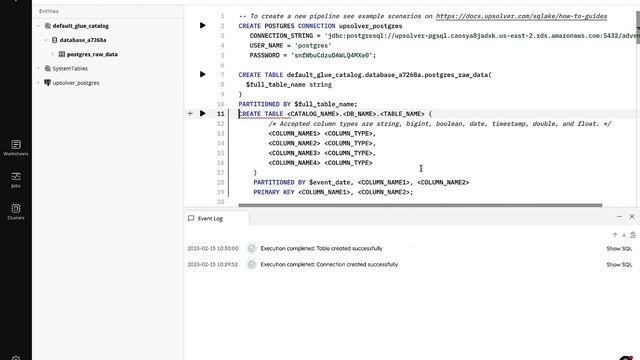Run the CREATE POSTGRES CONNECTION statement

pos(202,26)
